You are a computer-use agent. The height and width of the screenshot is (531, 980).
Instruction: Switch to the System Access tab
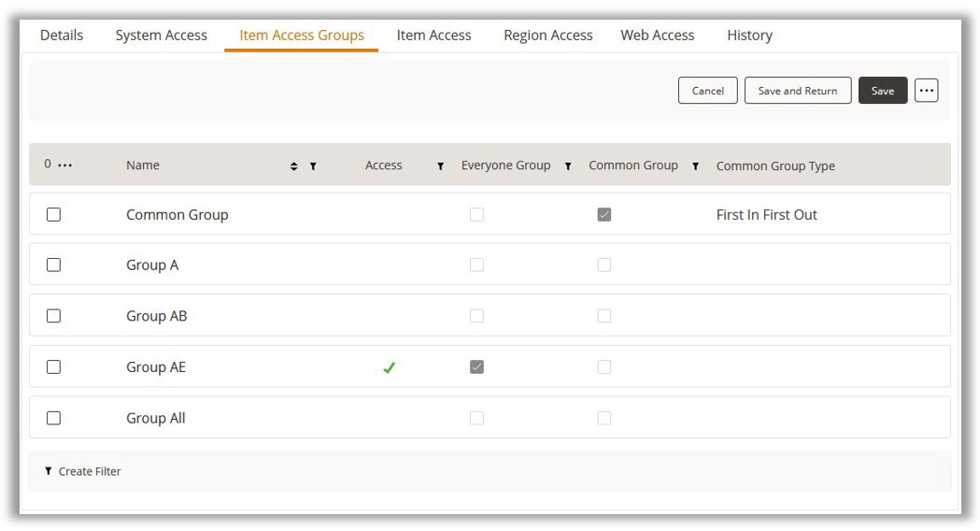click(161, 36)
